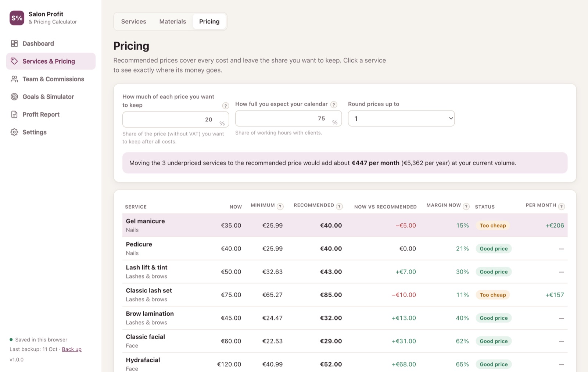Click the Services & Pricing tag icon

click(14, 61)
